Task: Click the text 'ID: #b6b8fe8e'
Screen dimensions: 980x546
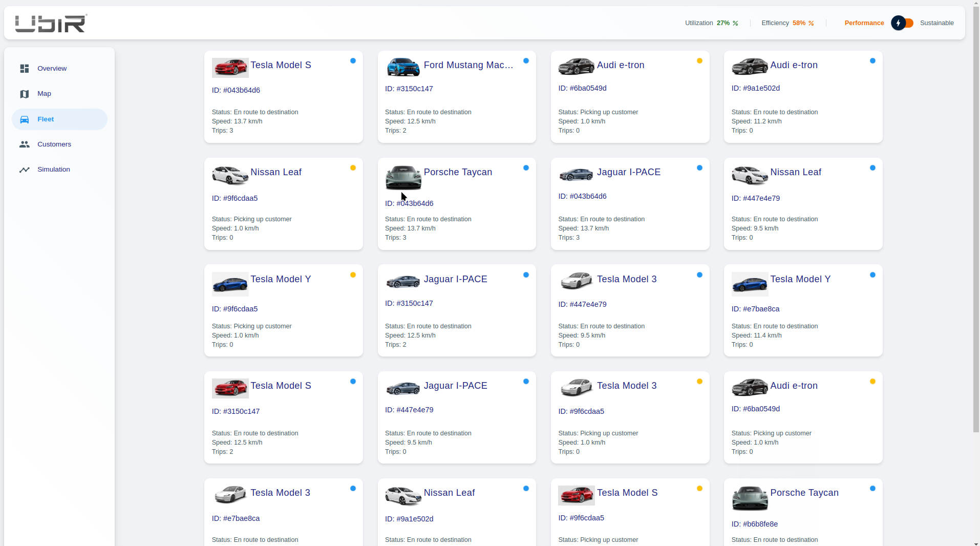Action: tap(755, 524)
